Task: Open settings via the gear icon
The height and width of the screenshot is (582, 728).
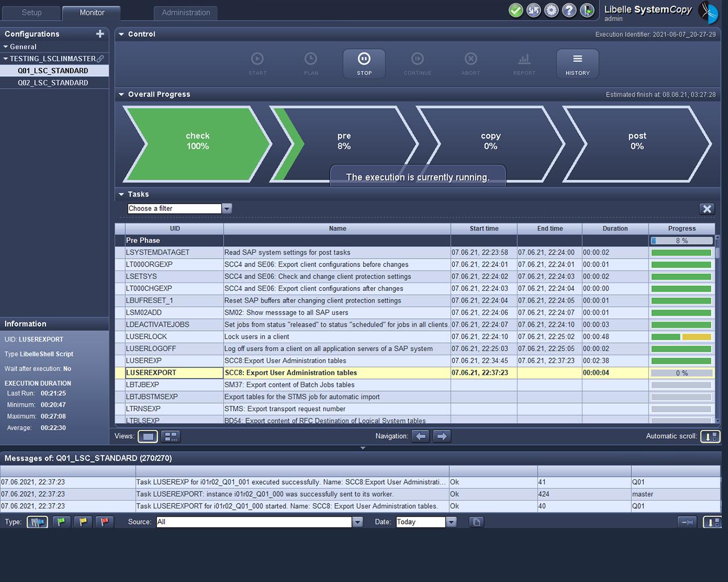Action: pos(551,10)
